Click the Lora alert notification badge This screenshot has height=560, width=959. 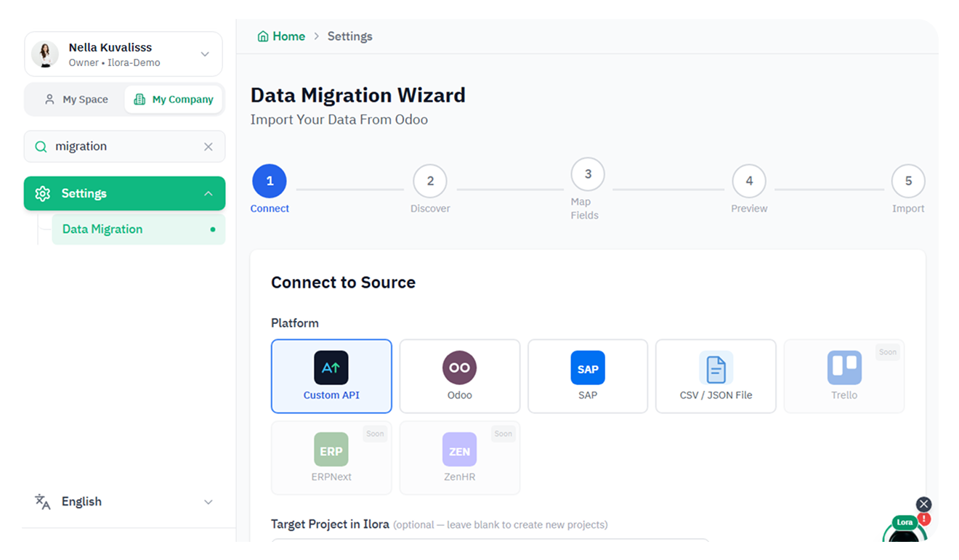[x=924, y=519]
